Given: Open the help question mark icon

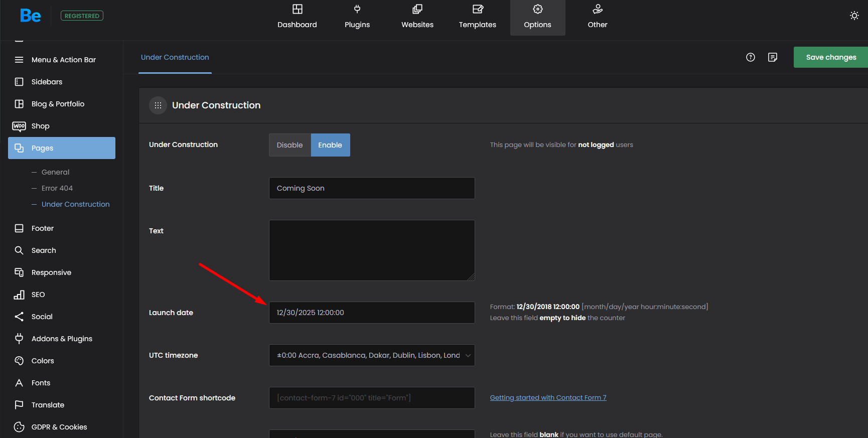Looking at the screenshot, I should point(751,57).
